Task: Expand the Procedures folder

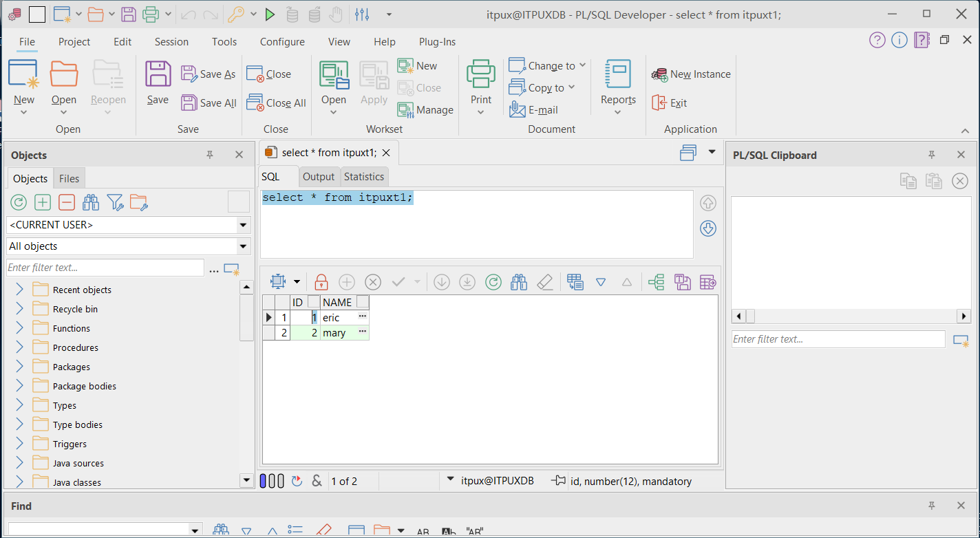Action: [x=19, y=347]
